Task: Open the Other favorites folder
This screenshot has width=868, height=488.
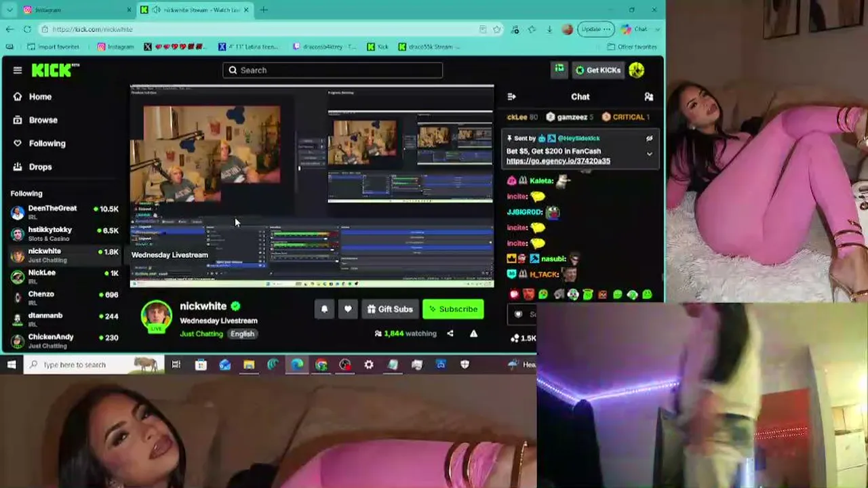Action: (632, 47)
